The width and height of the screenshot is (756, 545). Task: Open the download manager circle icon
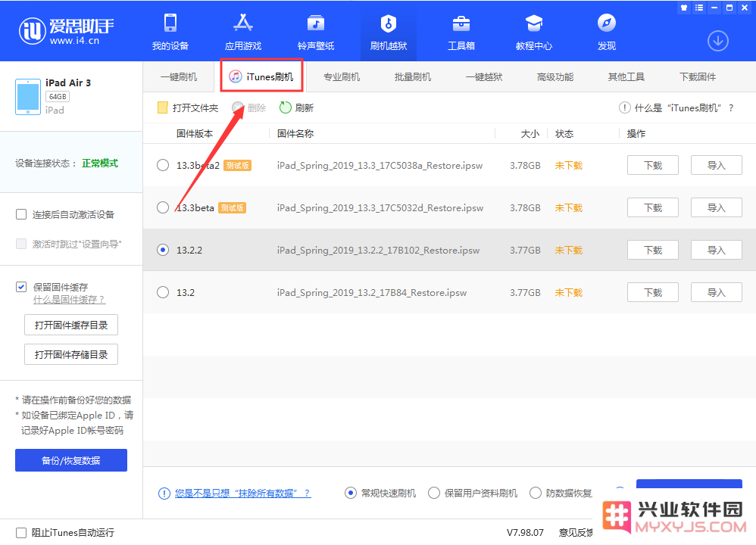[x=718, y=41]
